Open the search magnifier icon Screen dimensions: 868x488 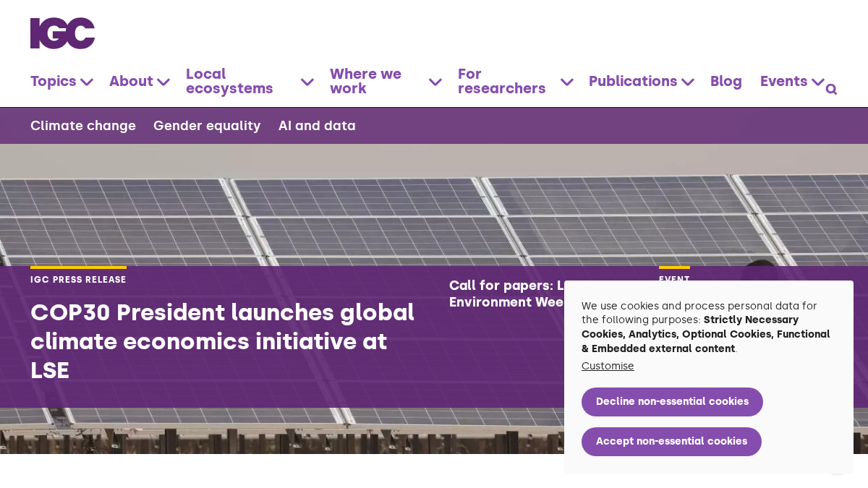point(831,90)
